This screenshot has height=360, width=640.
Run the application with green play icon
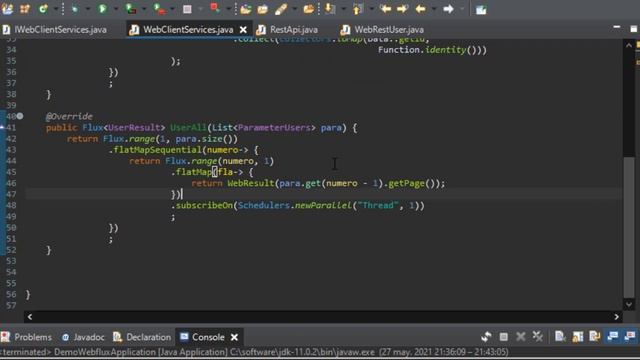pyautogui.click(x=102, y=9)
